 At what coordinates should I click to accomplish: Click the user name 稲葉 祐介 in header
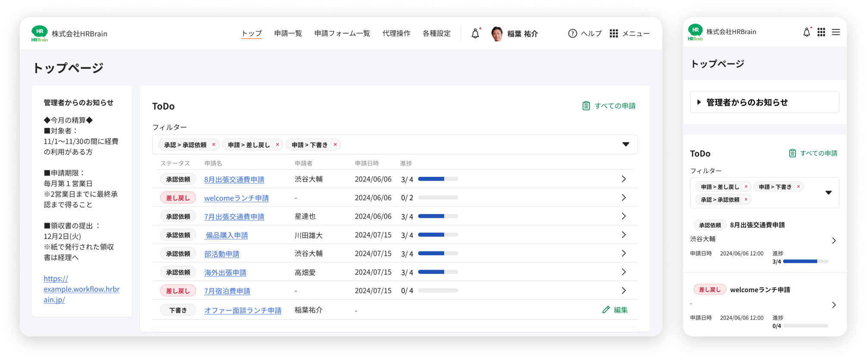[523, 34]
